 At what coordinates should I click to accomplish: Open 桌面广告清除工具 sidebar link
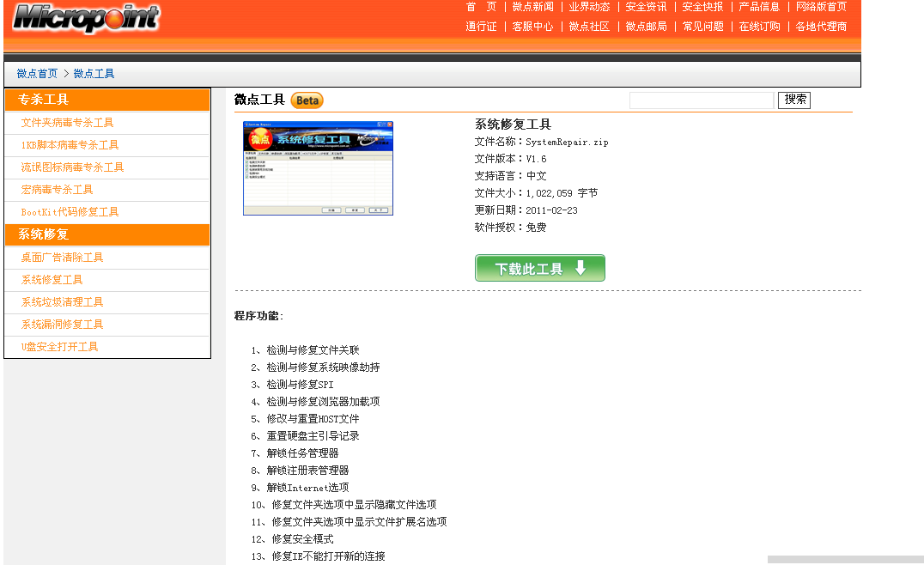point(62,258)
